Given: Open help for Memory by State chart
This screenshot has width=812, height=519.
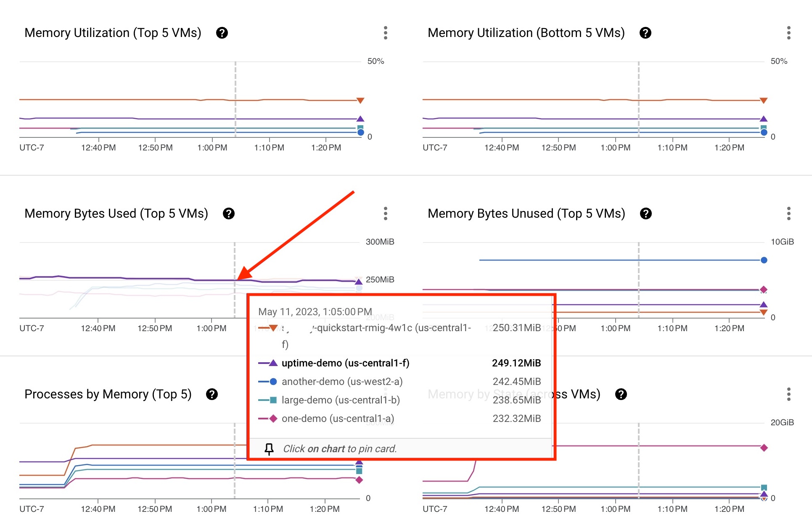Looking at the screenshot, I should 622,394.
